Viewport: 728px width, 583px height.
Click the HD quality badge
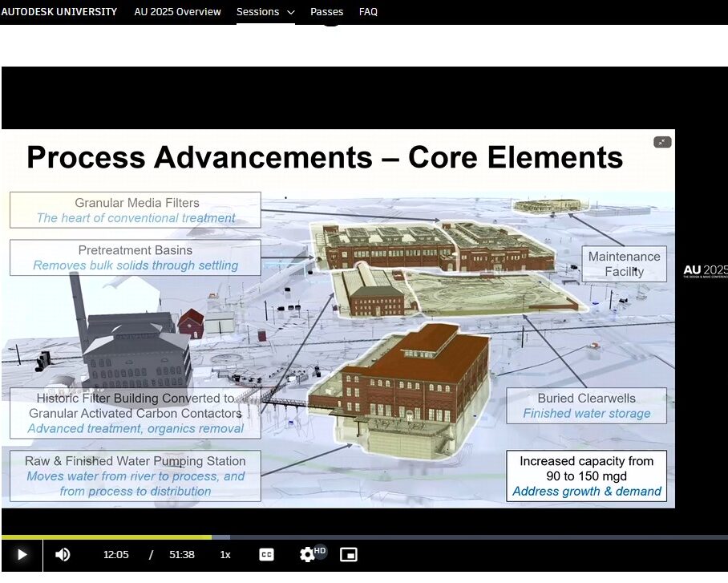pos(320,550)
